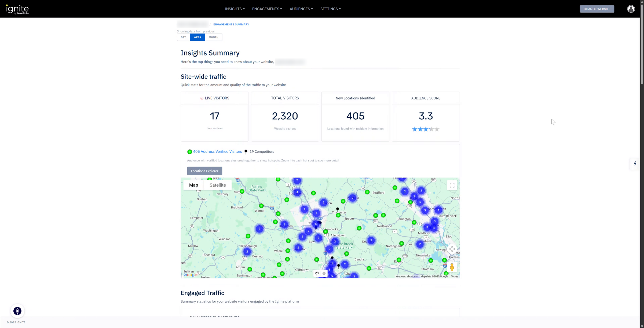Click the lightning bolt side panel icon

635,164
